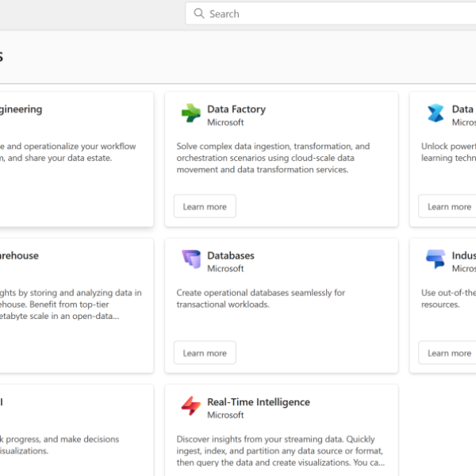The width and height of the screenshot is (476, 476).
Task: Click the 'operationalize your workflow' description
Action: 67,152
